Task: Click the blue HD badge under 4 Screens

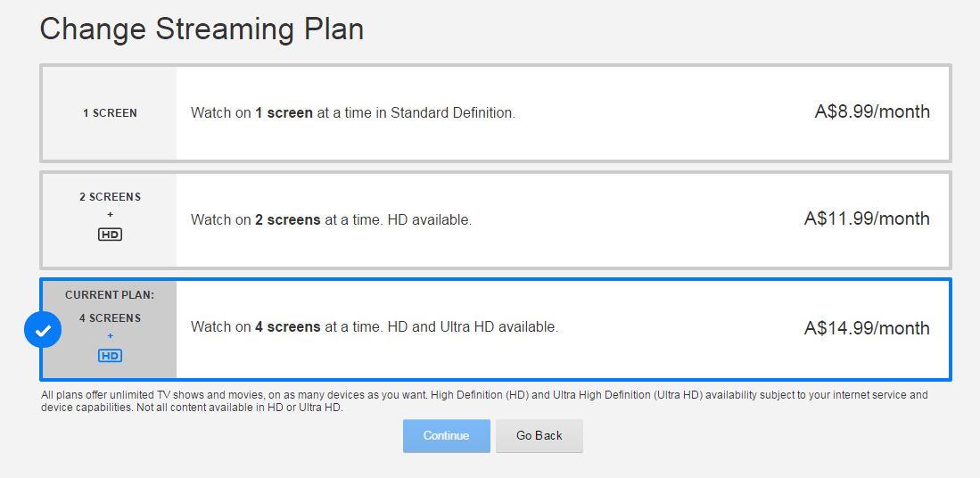Action: point(110,356)
